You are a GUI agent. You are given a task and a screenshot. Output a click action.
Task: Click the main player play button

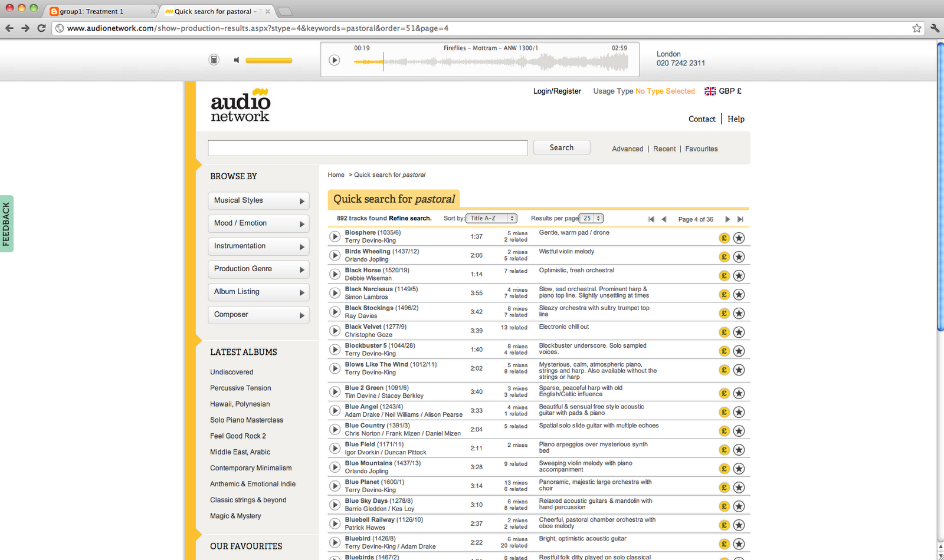click(335, 60)
